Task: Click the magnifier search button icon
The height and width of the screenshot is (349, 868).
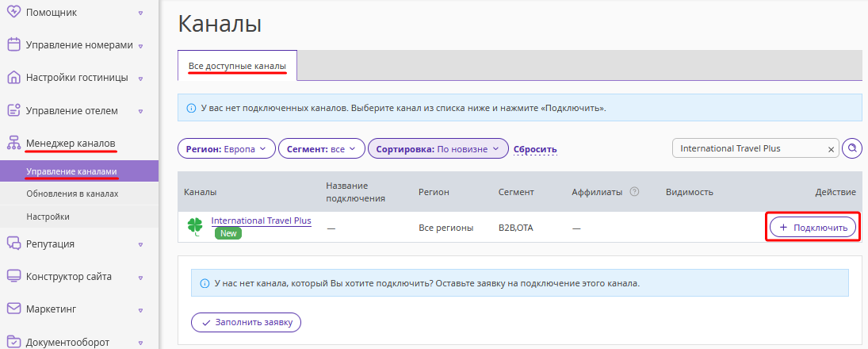Action: point(852,148)
